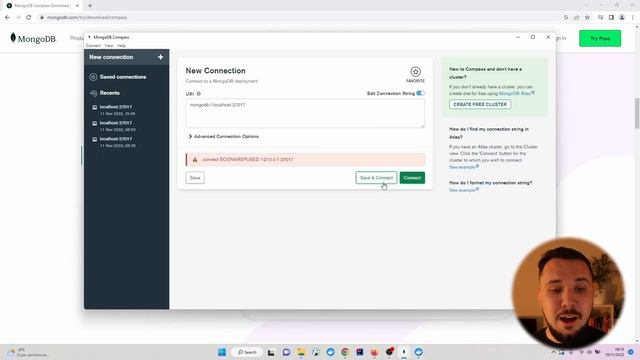Image resolution: width=640 pixels, height=360 pixels.
Task: Toggle Edit Connection String switch
Action: tap(420, 93)
